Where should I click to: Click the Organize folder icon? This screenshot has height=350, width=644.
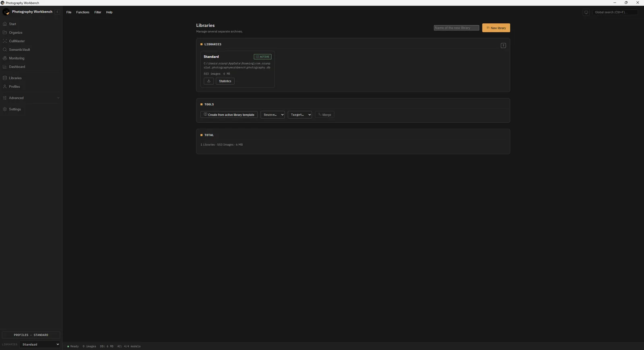pos(5,33)
